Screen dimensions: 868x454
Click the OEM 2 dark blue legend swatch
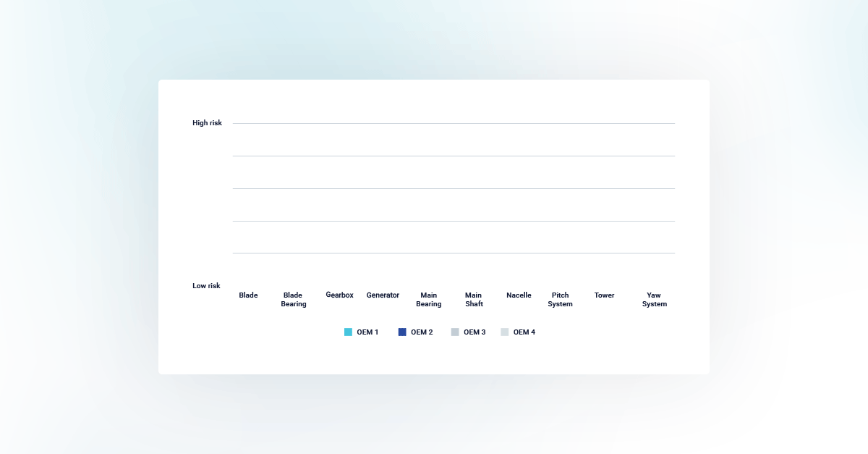(x=402, y=332)
